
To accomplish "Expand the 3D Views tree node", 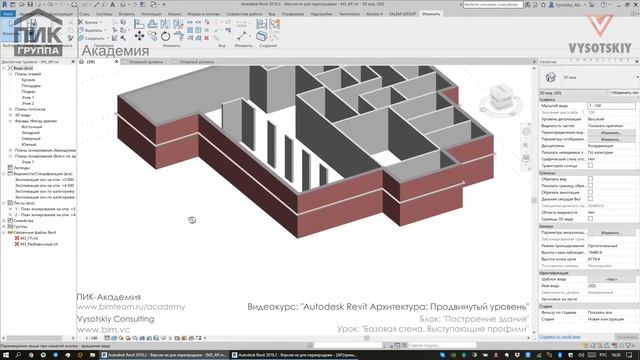I will coord(10,115).
